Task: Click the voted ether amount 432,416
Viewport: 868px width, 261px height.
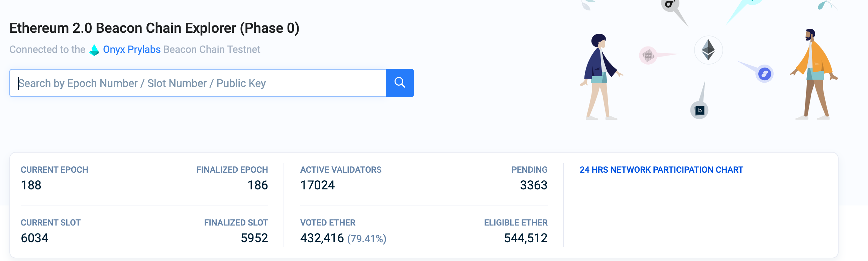Action: coord(322,238)
